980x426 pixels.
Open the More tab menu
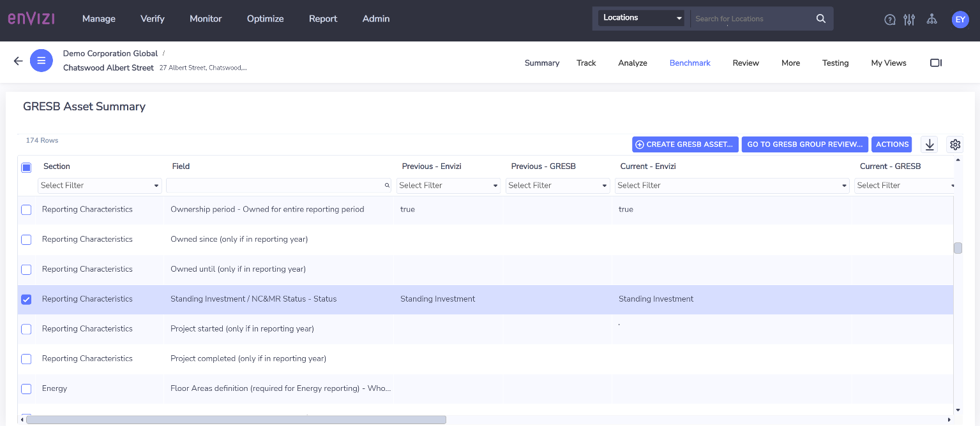point(790,63)
